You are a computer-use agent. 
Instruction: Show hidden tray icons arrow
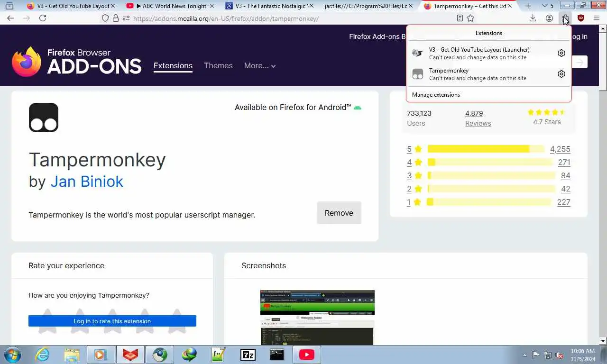[524, 355]
